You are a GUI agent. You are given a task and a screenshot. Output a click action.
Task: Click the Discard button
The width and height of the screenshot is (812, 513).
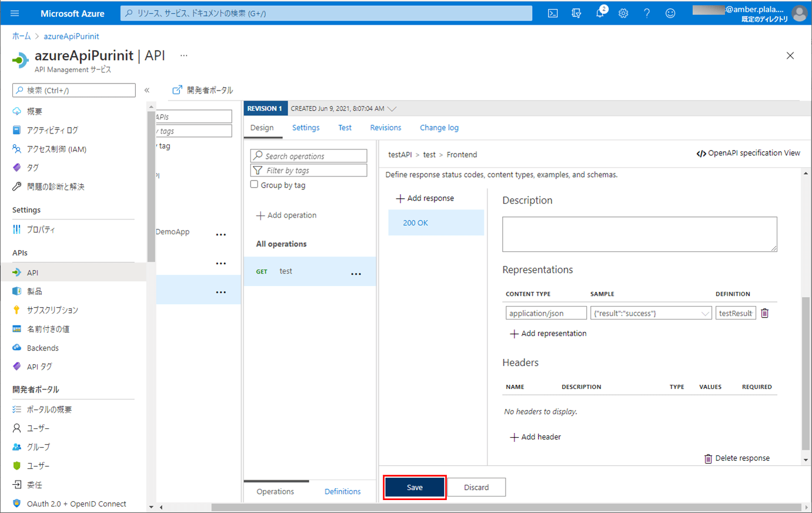[x=476, y=487]
